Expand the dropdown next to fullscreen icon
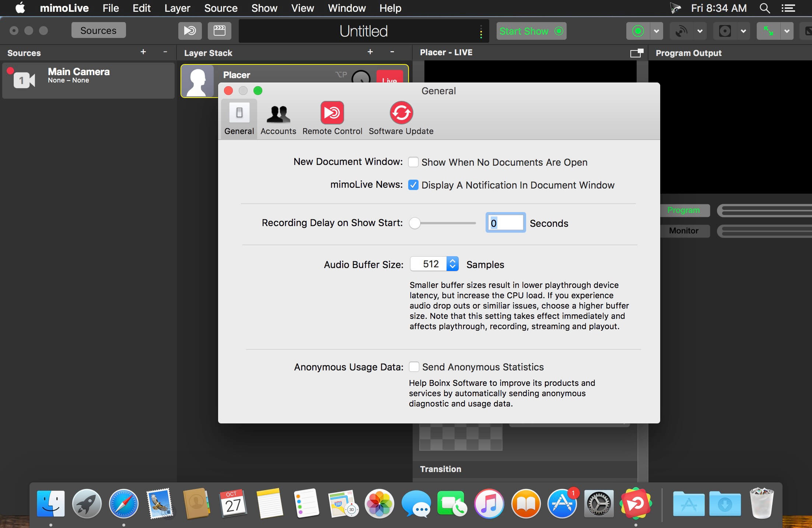This screenshot has width=812, height=528. click(787, 31)
